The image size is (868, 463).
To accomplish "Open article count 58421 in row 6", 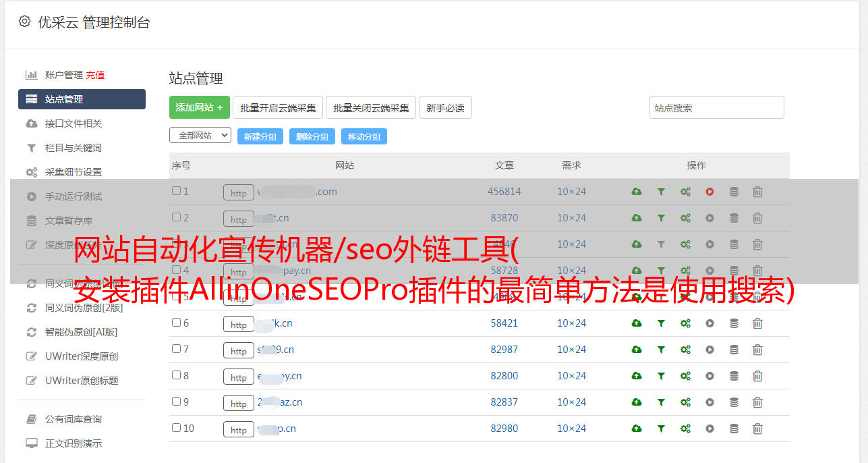I will point(504,323).
